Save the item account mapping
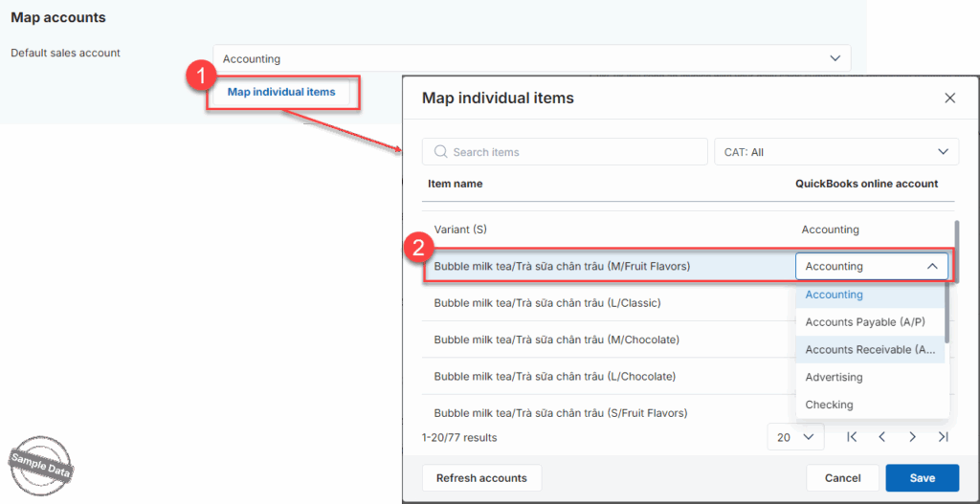Image resolution: width=980 pixels, height=504 pixels. coord(923,478)
